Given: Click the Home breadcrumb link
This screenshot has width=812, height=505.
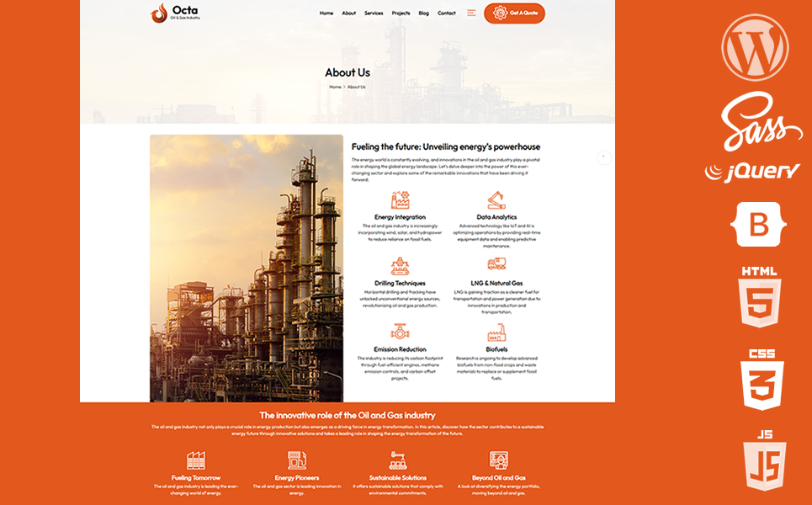Looking at the screenshot, I should pos(335,87).
